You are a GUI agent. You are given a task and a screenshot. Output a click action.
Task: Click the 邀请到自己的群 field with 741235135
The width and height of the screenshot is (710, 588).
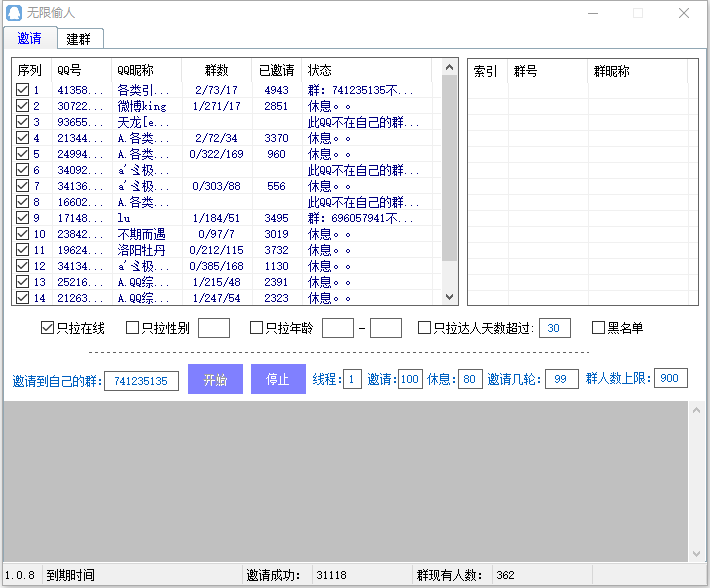[x=141, y=381]
